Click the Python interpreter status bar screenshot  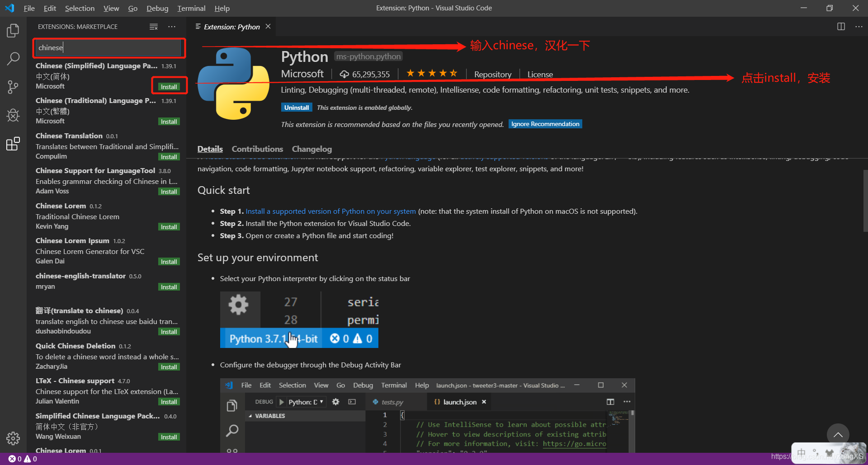pyautogui.click(x=299, y=319)
